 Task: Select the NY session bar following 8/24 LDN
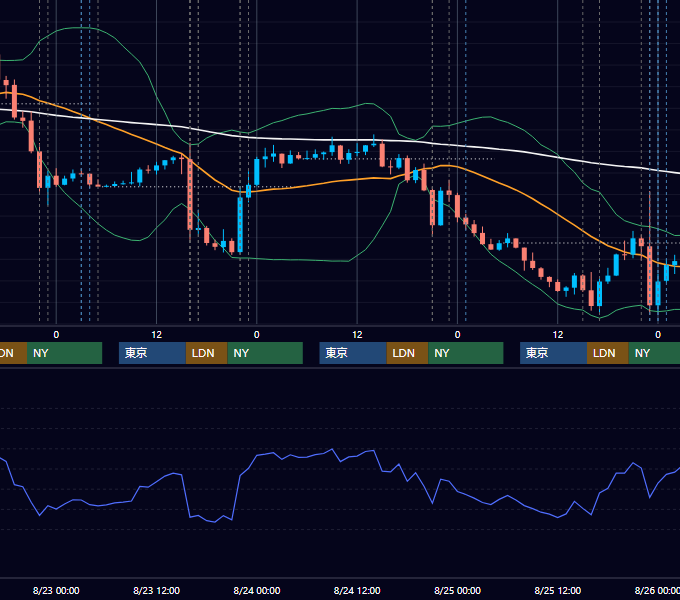[465, 353]
